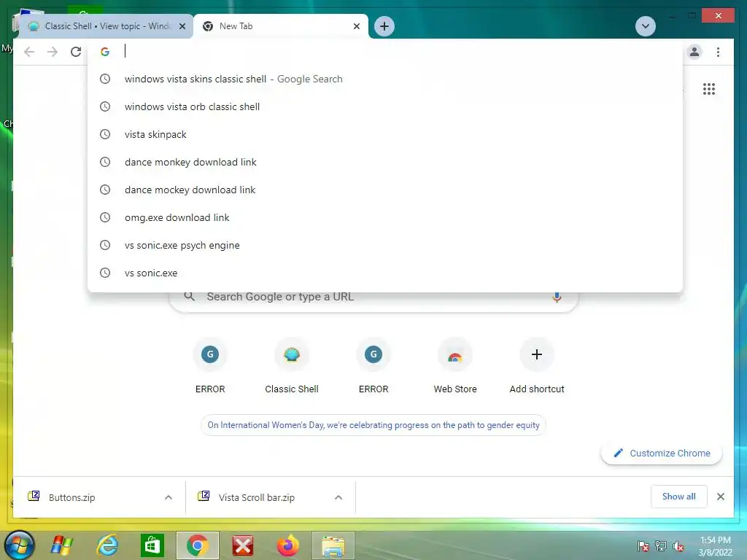Pick dance monkey download link suggestion

click(385, 162)
